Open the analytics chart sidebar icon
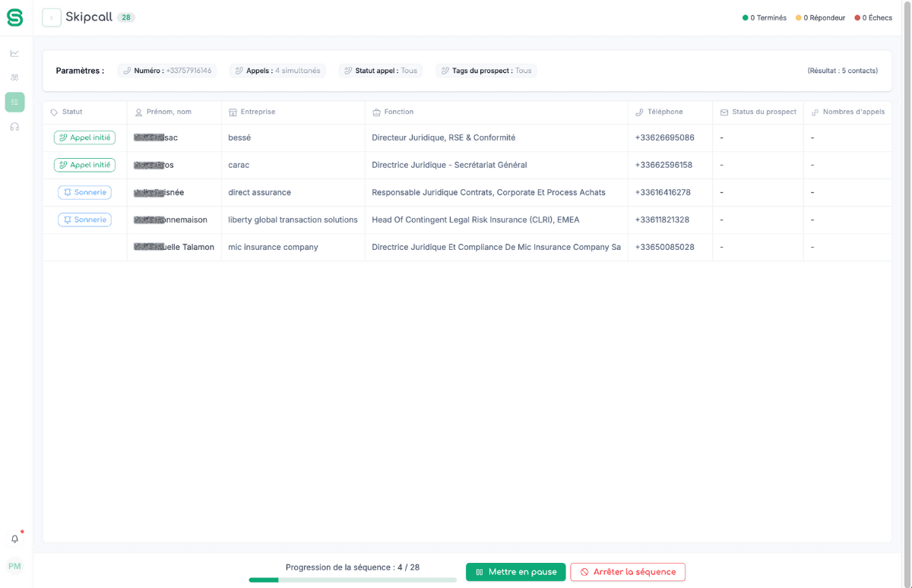The width and height of the screenshot is (912, 588). point(14,53)
